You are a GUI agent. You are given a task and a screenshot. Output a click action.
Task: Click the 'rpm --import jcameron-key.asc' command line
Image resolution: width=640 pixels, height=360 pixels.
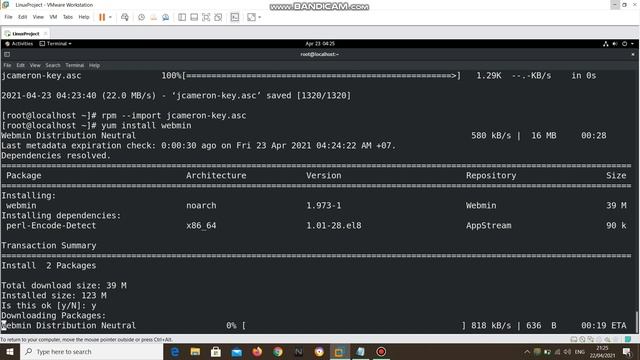pyautogui.click(x=174, y=116)
